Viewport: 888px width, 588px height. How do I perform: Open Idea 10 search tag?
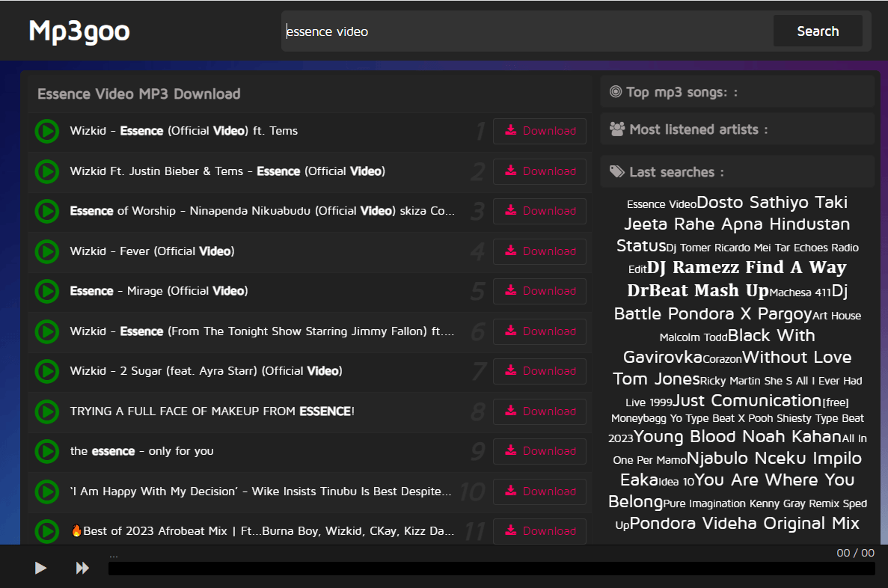point(676,482)
